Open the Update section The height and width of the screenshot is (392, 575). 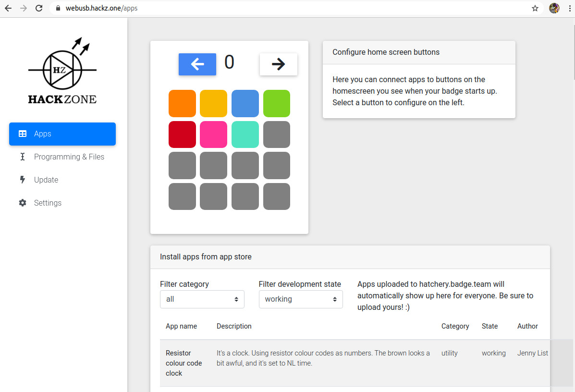[x=46, y=180]
